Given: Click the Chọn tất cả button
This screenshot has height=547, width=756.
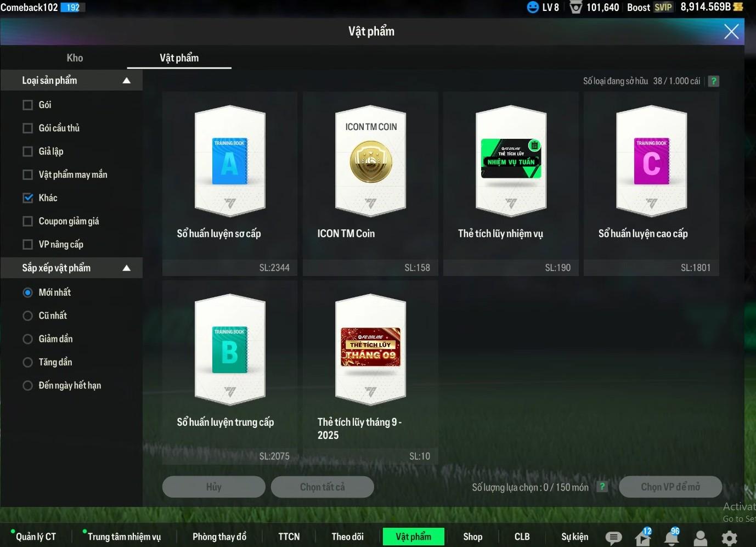Looking at the screenshot, I should tap(322, 487).
